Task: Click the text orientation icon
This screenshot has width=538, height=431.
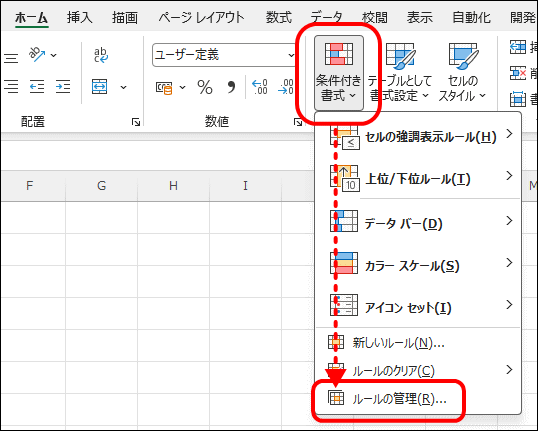Action: click(37, 55)
